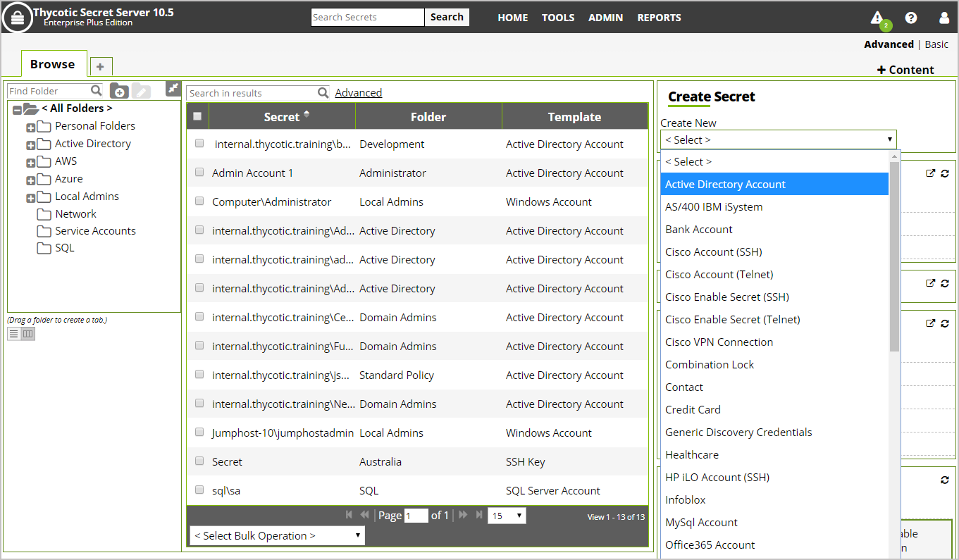Focus the page number input box

click(x=416, y=516)
